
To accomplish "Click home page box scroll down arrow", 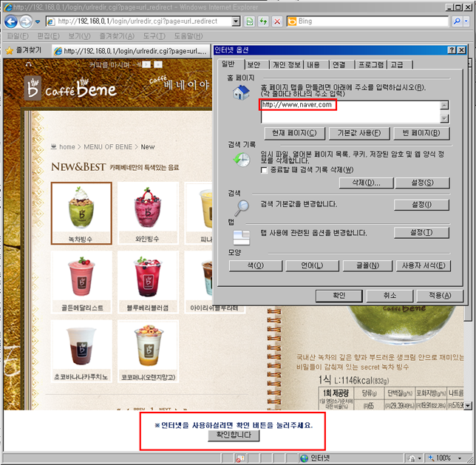I will 444,118.
